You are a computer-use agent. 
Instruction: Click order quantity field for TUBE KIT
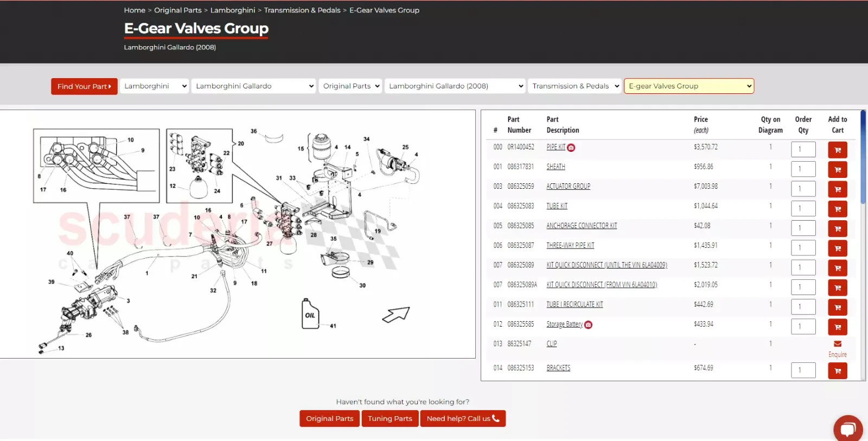click(803, 209)
